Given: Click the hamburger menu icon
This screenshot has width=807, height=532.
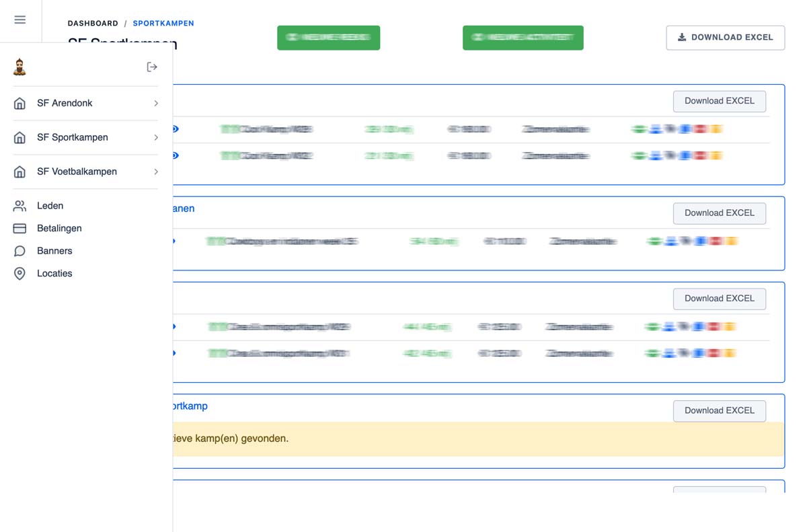Looking at the screenshot, I should click(x=20, y=20).
